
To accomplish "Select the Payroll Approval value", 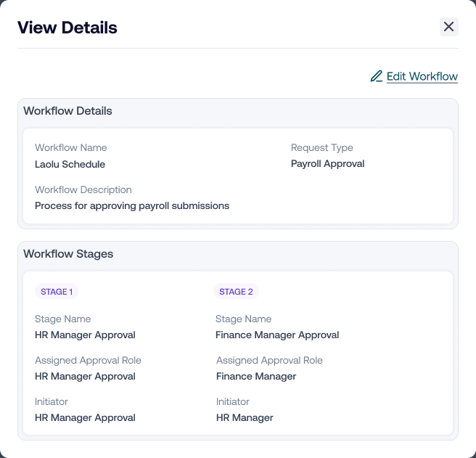I will point(327,164).
